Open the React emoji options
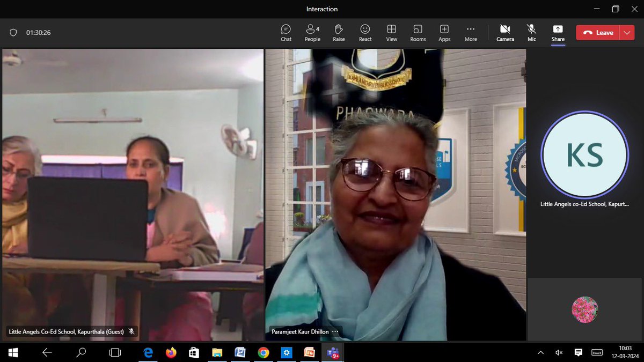This screenshot has height=362, width=644. pos(365,32)
